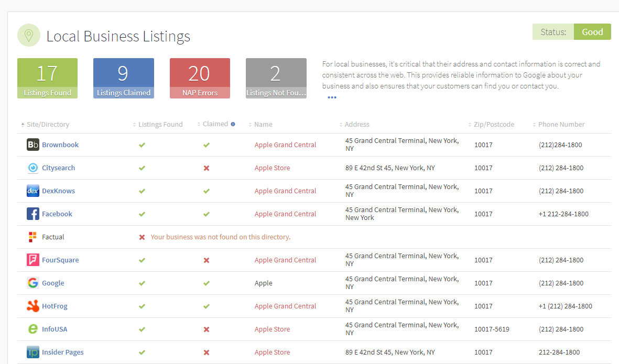
Task: Click the Insider Pages logo icon
Action: tap(33, 352)
